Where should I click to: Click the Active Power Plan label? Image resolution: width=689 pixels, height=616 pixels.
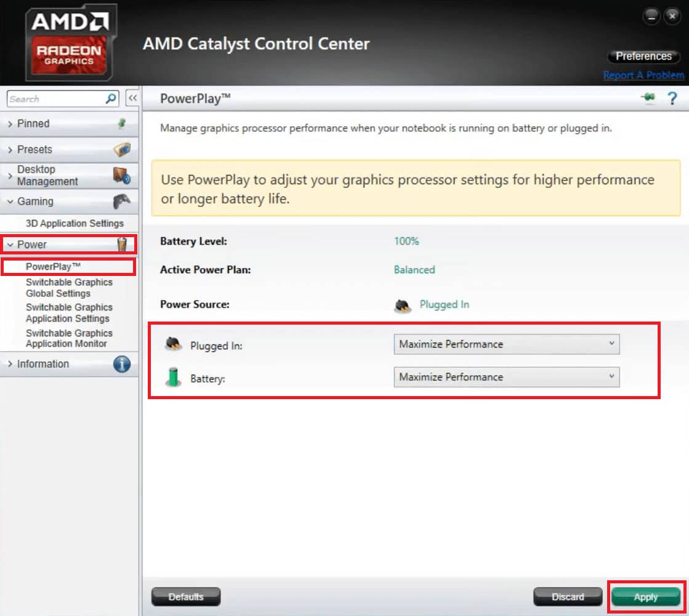click(205, 270)
